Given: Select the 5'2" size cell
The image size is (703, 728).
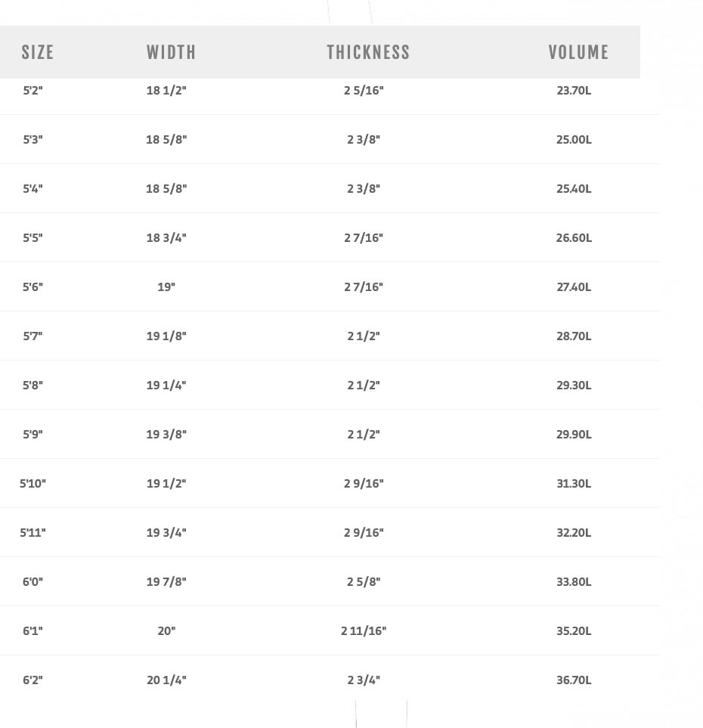Looking at the screenshot, I should (x=33, y=91).
